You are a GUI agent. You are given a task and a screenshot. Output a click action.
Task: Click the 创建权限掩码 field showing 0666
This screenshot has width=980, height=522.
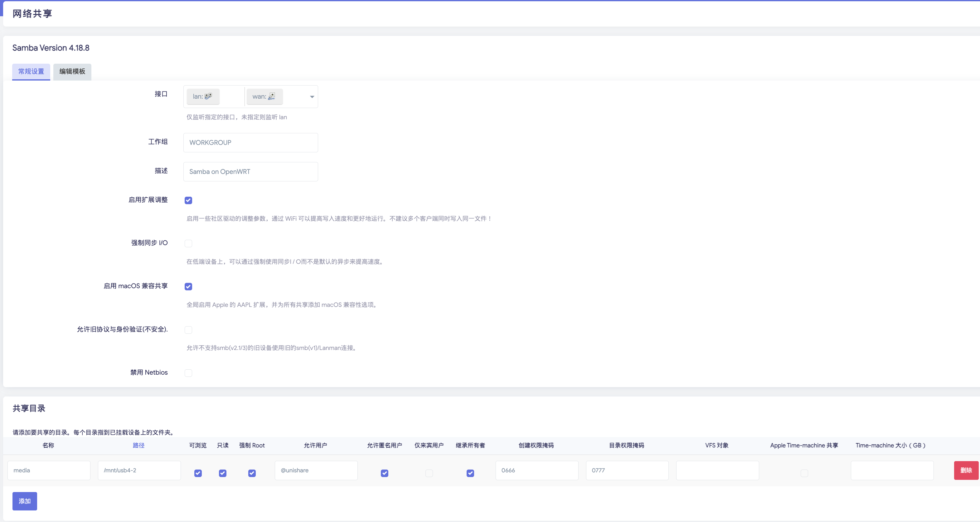536,470
